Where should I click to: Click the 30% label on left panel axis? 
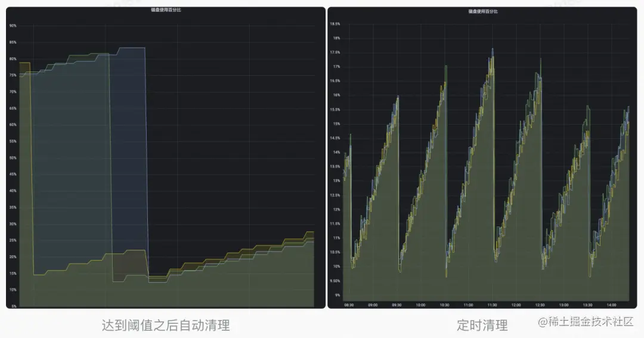click(x=13, y=224)
